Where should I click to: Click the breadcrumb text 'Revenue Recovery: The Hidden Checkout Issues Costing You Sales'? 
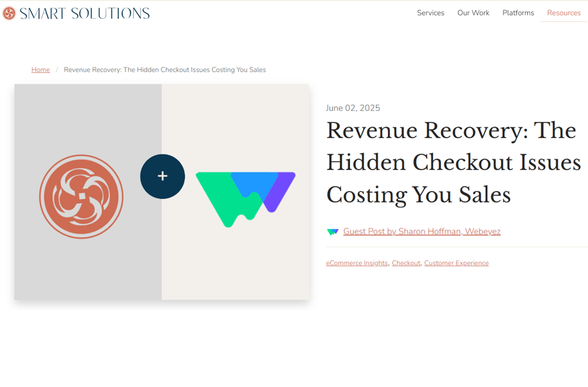coord(164,70)
